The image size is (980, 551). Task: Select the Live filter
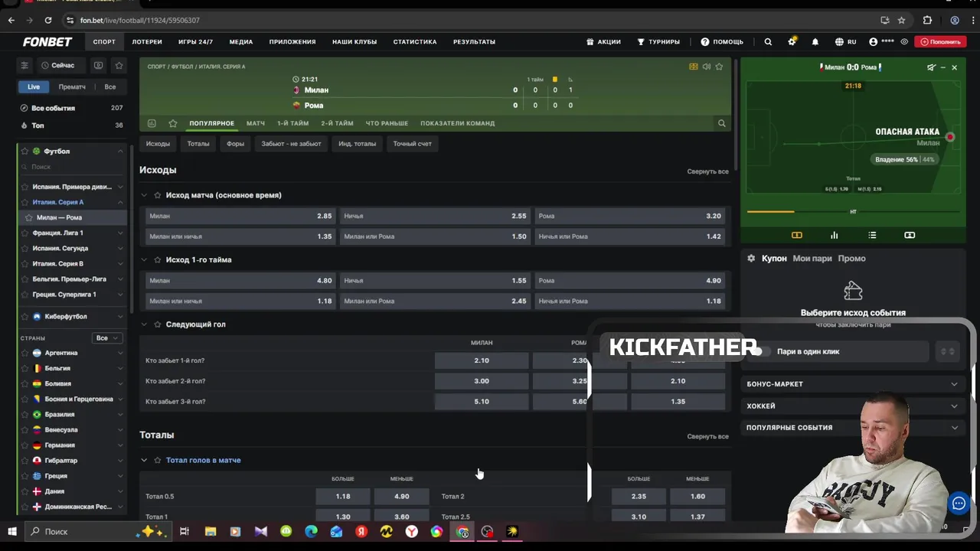(x=34, y=86)
